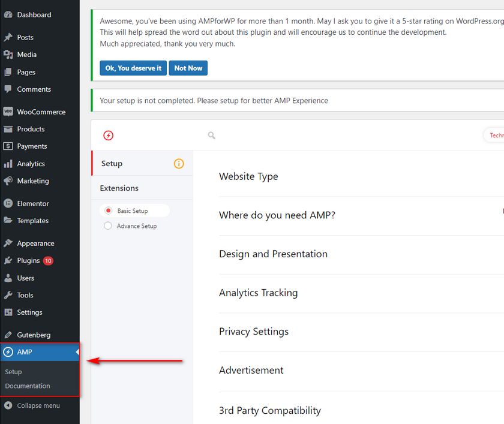Viewport: 504px width, 424px height.
Task: Click the red AMP logo in panel header
Action: pos(109,136)
